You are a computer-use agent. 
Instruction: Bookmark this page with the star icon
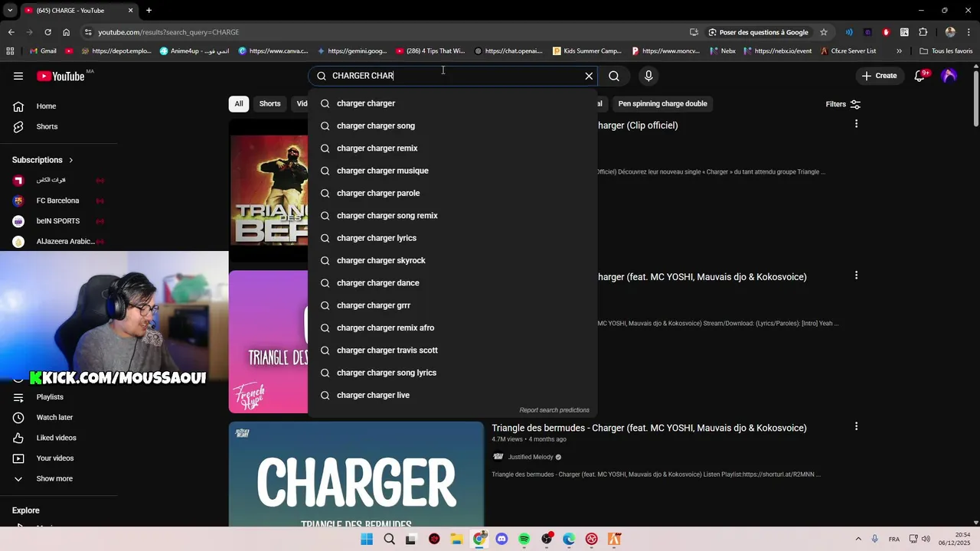click(x=824, y=32)
